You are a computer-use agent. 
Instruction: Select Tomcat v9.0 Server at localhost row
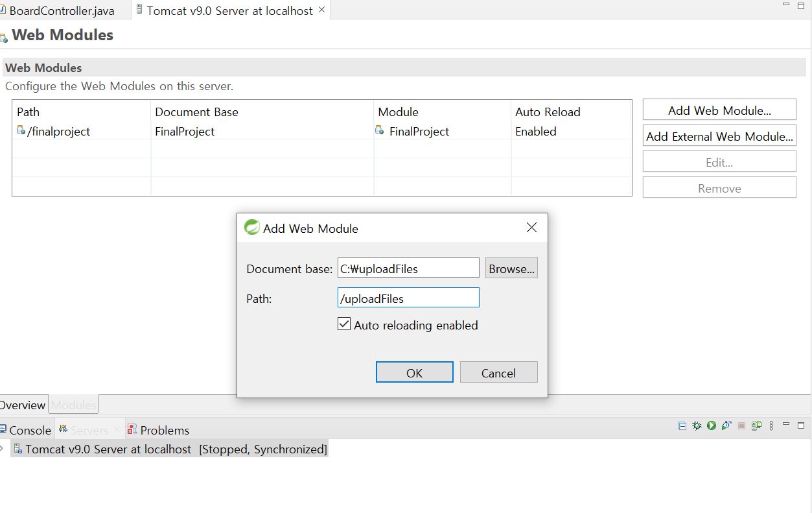170,449
